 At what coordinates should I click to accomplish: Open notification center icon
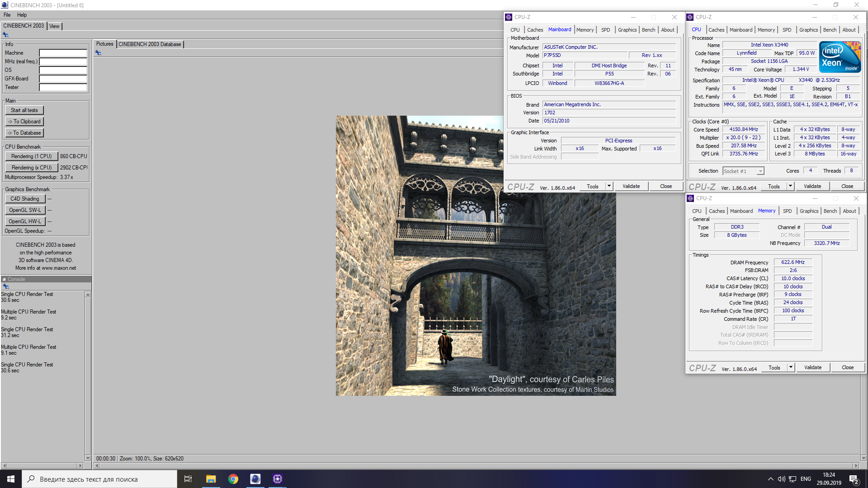point(854,479)
